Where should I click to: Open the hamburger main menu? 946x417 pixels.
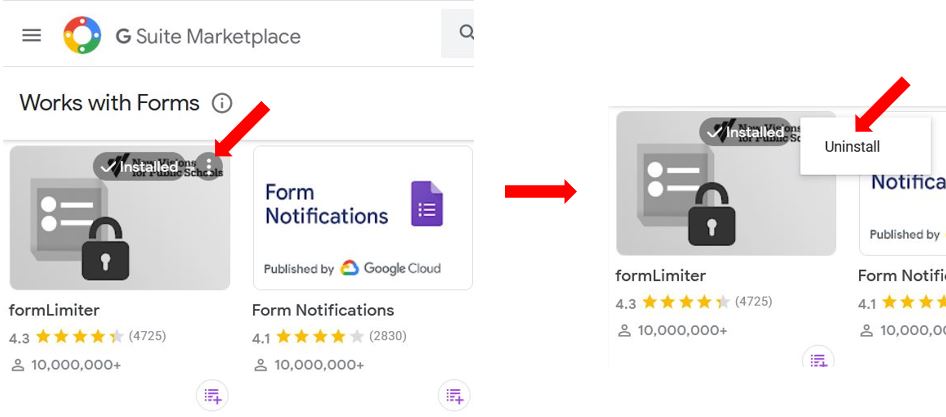pos(31,36)
